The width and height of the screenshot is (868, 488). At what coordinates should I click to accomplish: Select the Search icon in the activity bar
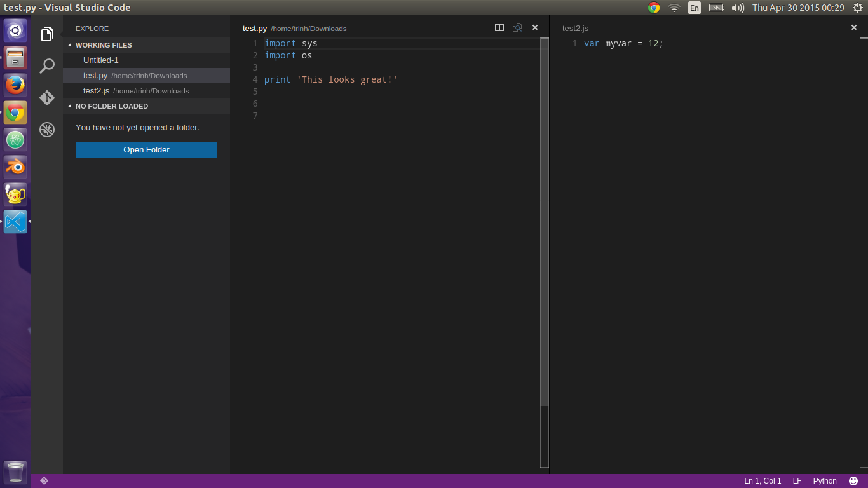(x=46, y=66)
